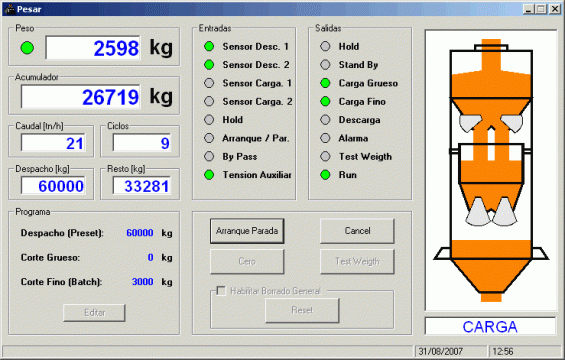
Task: Click the Corte Fino (Batch) value 3000
Action: click(x=143, y=281)
